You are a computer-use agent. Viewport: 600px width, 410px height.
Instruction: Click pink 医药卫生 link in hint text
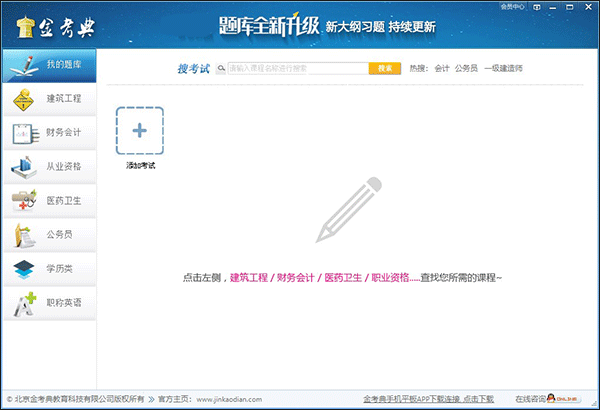pyautogui.click(x=343, y=278)
